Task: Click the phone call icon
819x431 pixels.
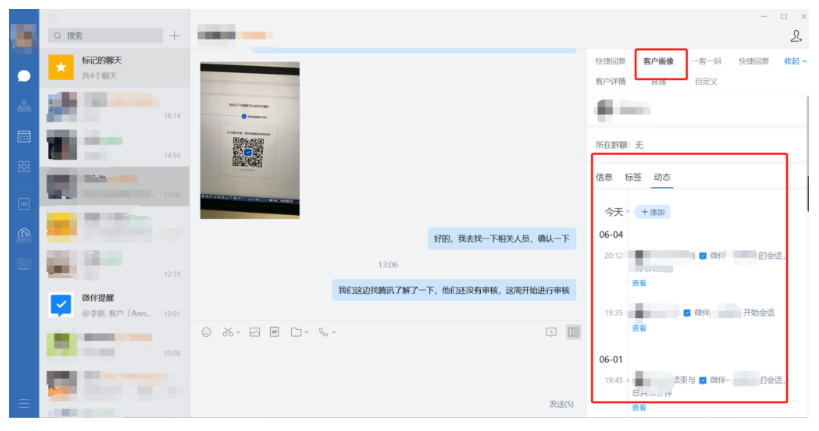Action: [323, 332]
